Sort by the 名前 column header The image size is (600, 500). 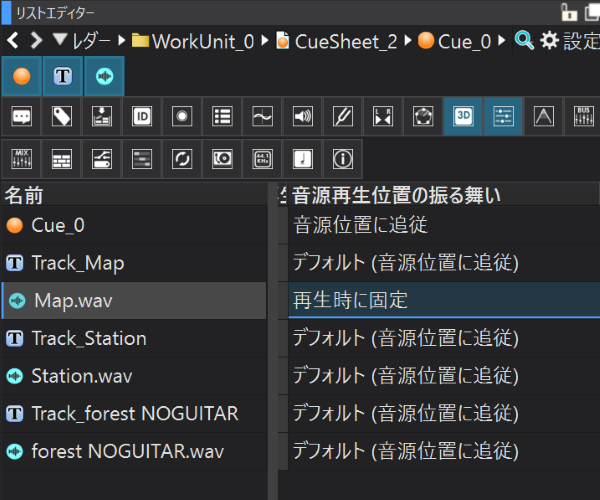[134, 195]
